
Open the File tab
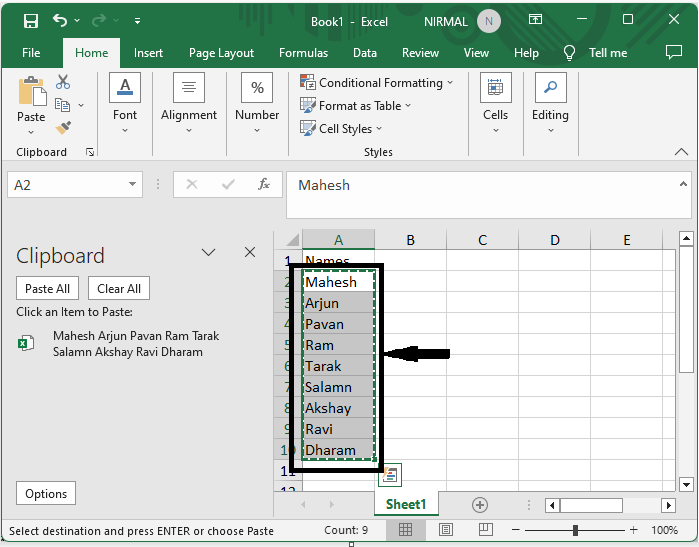point(31,53)
